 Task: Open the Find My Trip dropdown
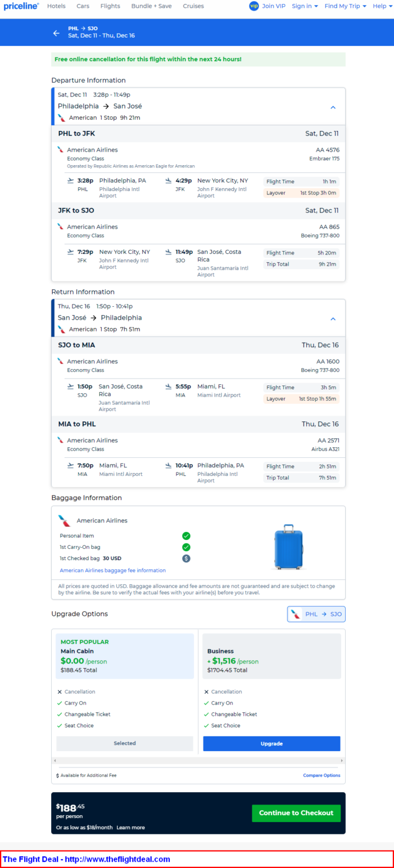click(345, 6)
